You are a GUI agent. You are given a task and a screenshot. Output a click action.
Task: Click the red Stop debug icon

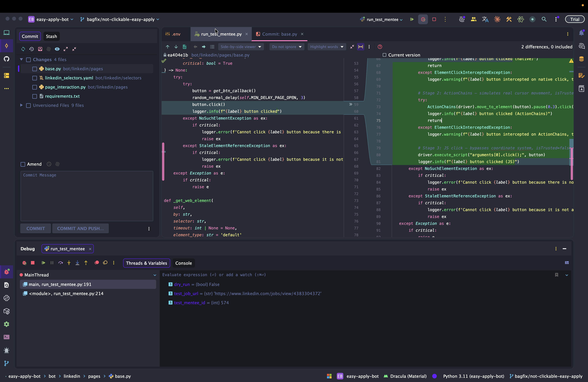click(x=33, y=263)
